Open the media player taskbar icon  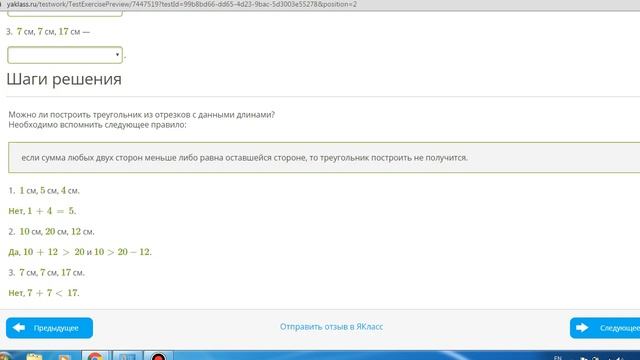click(x=64, y=357)
